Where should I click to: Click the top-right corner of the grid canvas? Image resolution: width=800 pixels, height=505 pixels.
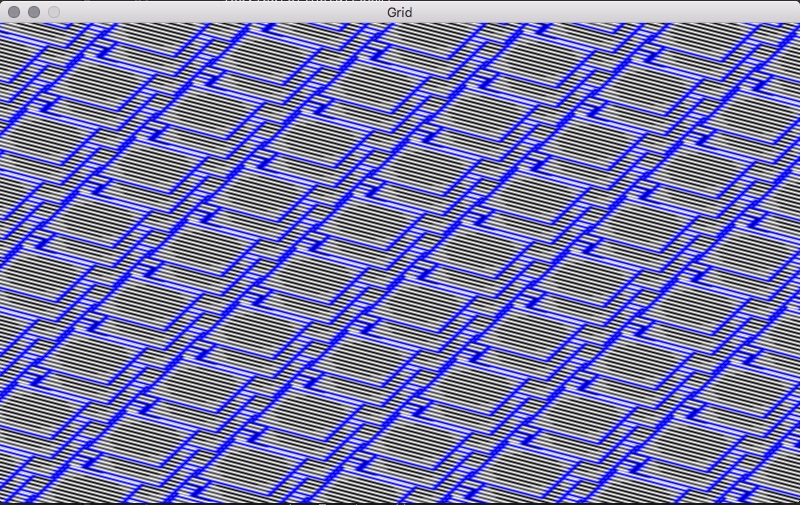click(797, 26)
